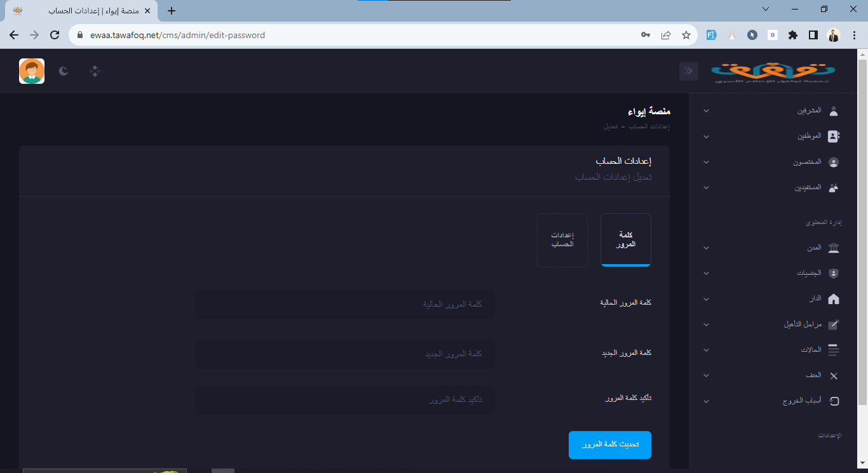Click the الدار home icon
868x473 pixels.
point(834,299)
